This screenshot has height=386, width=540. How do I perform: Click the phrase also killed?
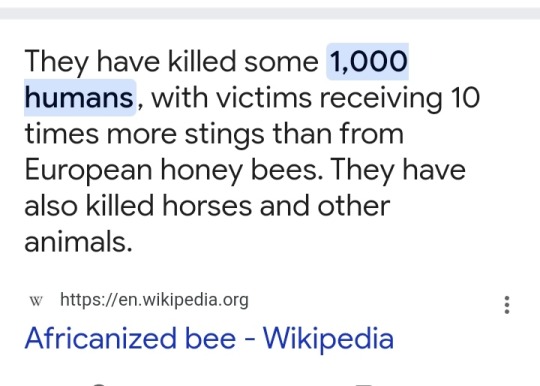pyautogui.click(x=89, y=206)
